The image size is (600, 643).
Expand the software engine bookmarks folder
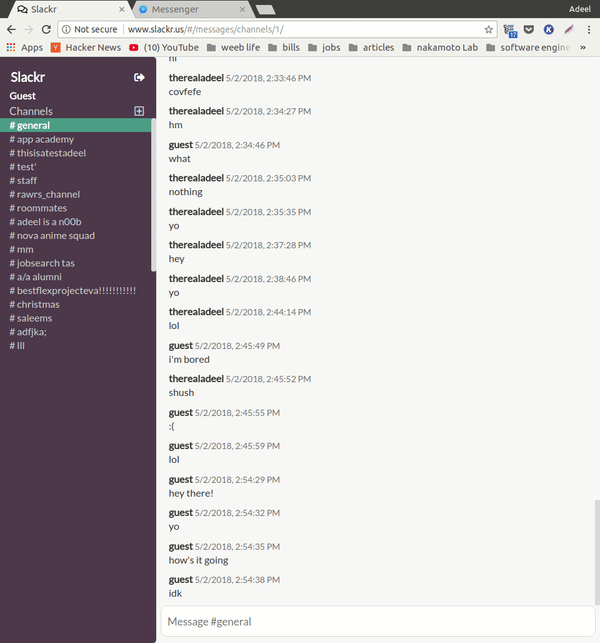[x=528, y=48]
